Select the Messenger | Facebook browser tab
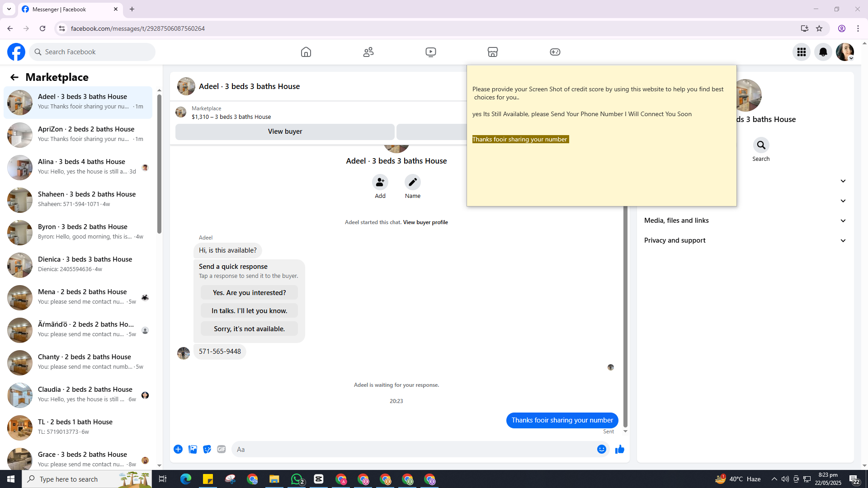The width and height of the screenshot is (868, 488). [x=71, y=9]
